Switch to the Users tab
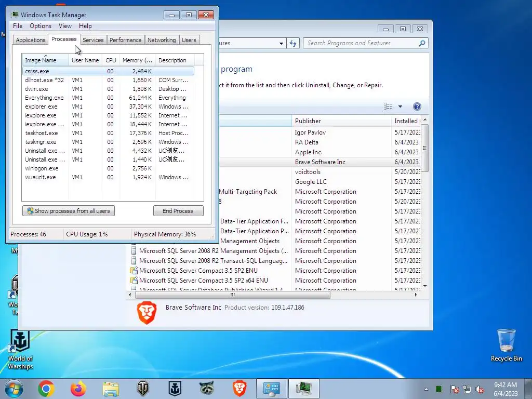This screenshot has height=399, width=532. [x=189, y=40]
